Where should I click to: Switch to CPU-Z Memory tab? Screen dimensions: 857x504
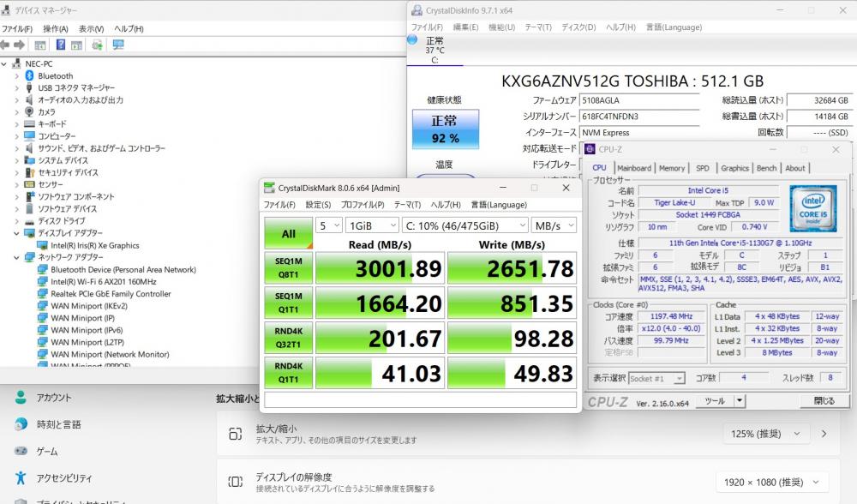tap(672, 168)
